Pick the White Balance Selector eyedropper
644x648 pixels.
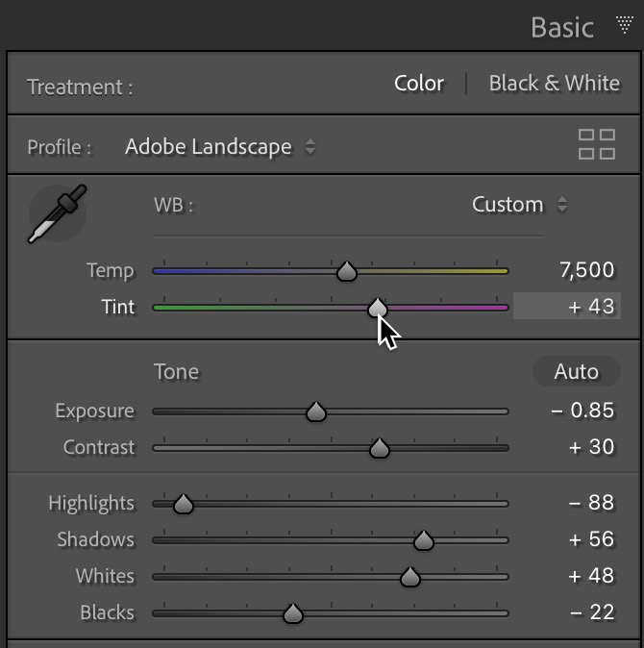[x=58, y=213]
